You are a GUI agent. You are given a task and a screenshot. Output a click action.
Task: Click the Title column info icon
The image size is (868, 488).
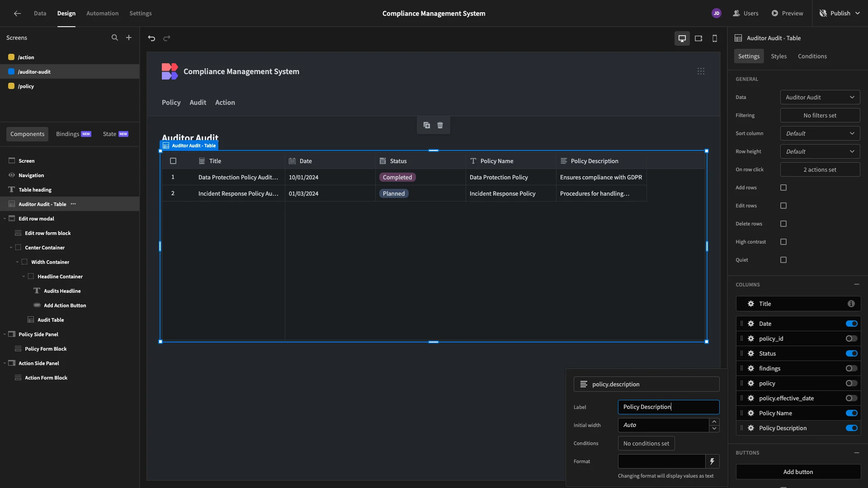[x=851, y=304]
